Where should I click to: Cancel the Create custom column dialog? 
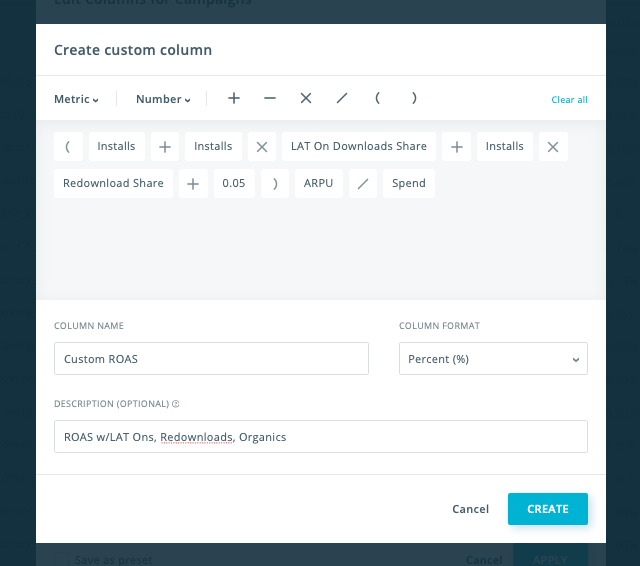pyautogui.click(x=470, y=509)
